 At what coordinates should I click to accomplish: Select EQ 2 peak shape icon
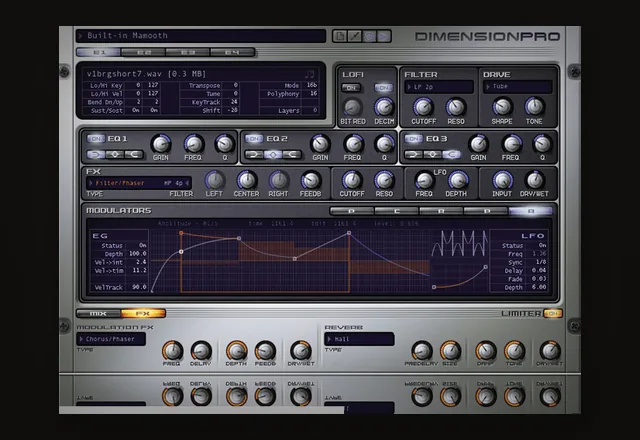coord(273,154)
